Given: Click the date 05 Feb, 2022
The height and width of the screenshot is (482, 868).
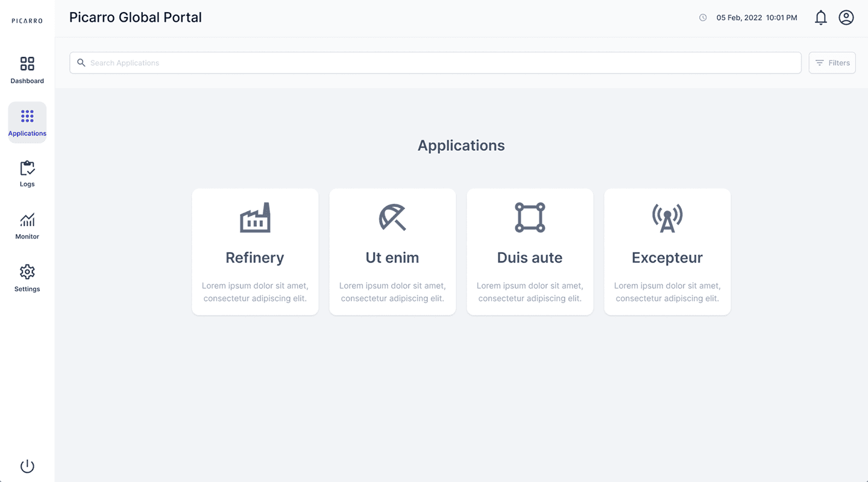Looking at the screenshot, I should click(739, 17).
